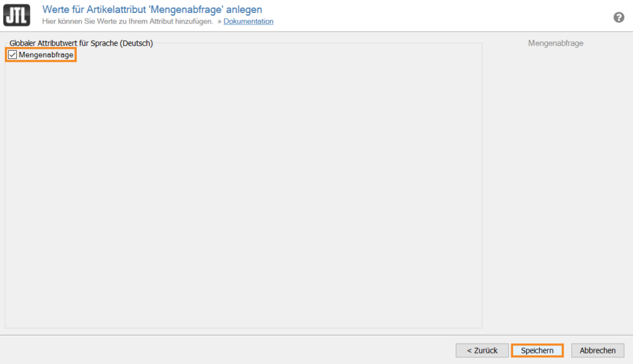Untick the Mengenabfrage checkbox box
Screen dimensions: 633x364
point(12,55)
